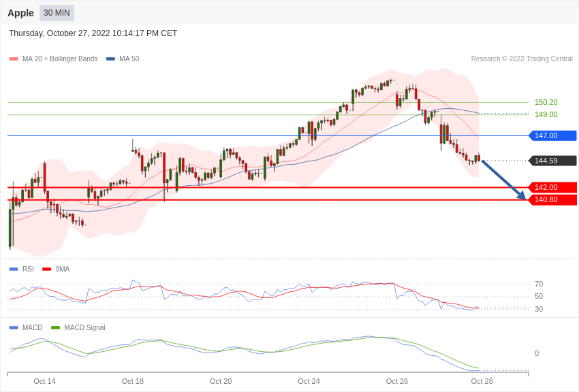Select the 144.59 current price tag
The image size is (579, 392).
552,161
